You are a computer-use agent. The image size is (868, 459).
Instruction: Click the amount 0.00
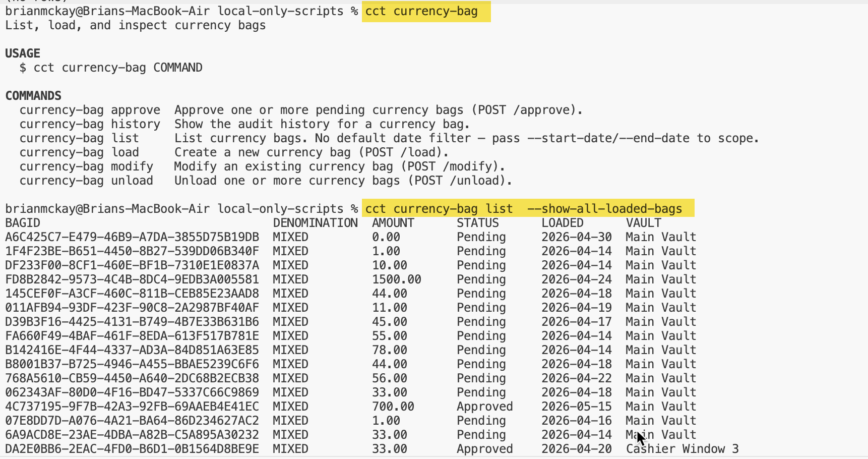point(386,237)
